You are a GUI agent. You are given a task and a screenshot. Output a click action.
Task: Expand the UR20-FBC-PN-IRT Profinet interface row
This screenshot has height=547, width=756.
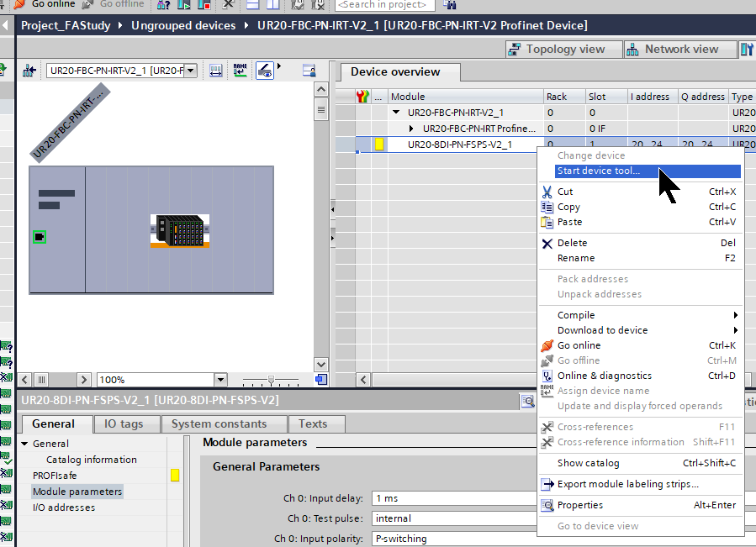click(x=411, y=129)
